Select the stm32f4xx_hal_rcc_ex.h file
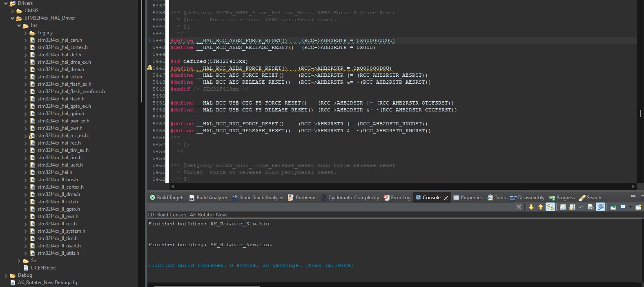The width and height of the screenshot is (644, 287). tap(62, 136)
